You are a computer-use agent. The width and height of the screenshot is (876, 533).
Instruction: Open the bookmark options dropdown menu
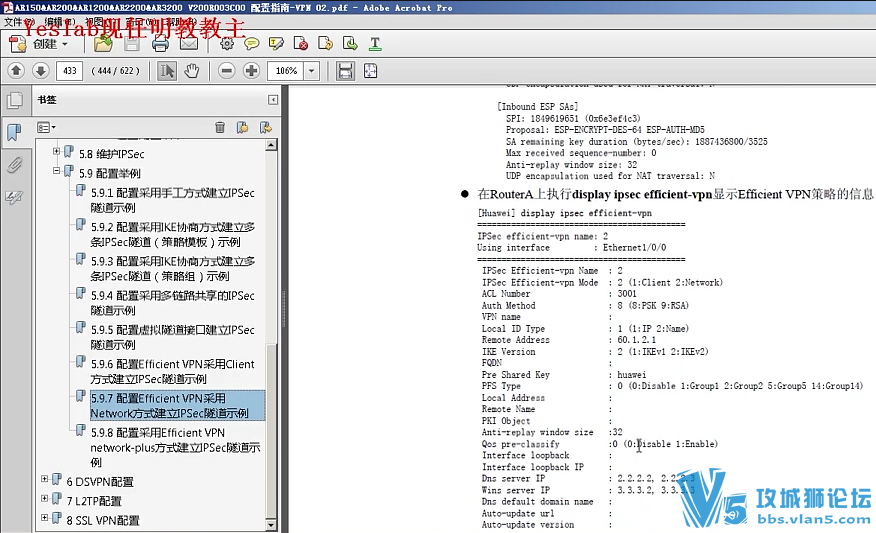click(46, 127)
